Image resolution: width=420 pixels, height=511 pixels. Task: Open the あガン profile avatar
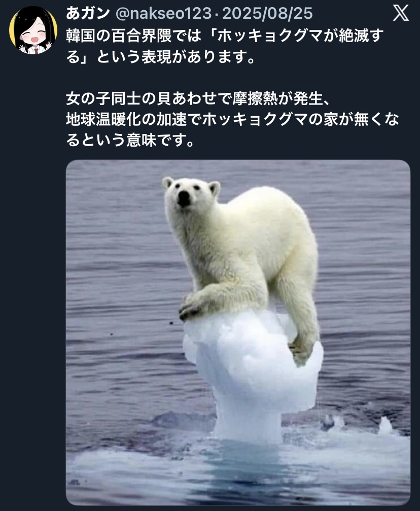(x=33, y=30)
